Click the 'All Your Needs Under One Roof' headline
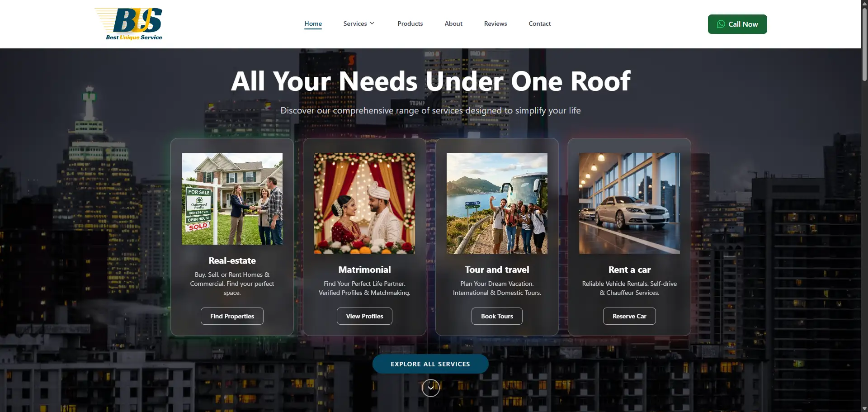Screen dimensions: 868x412 point(430,81)
